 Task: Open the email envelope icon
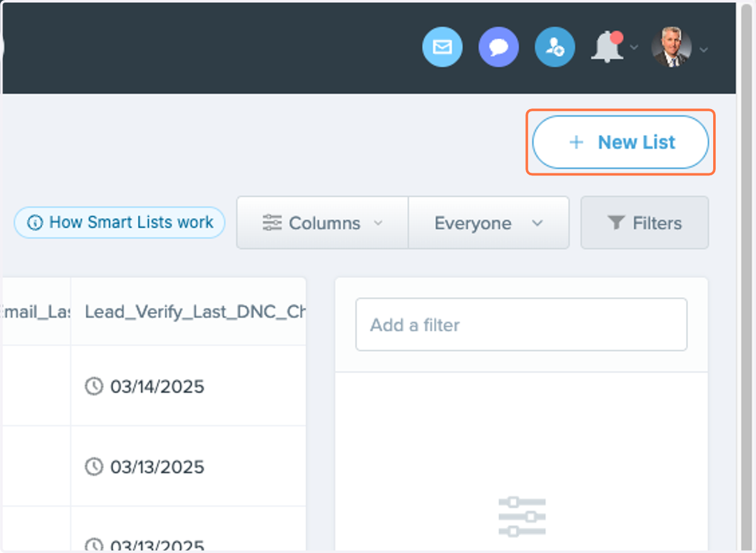pos(442,47)
